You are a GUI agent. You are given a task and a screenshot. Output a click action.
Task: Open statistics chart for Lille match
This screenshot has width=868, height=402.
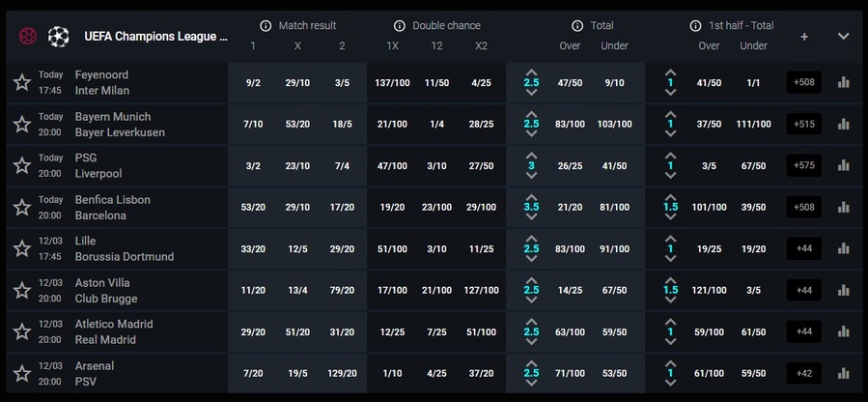tap(843, 248)
